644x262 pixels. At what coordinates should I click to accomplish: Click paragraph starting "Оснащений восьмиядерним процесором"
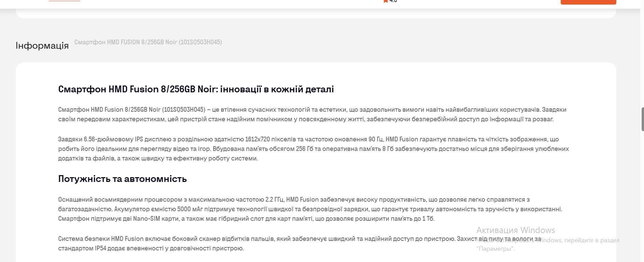pos(310,209)
